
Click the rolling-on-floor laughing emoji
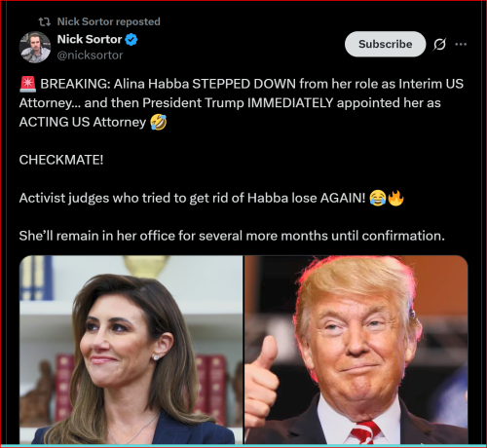159,123
